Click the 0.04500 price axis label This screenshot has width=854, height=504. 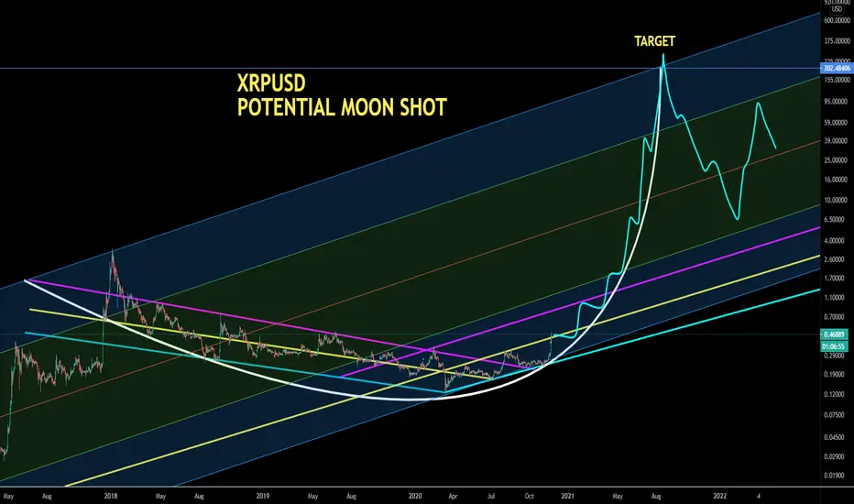[x=837, y=437]
